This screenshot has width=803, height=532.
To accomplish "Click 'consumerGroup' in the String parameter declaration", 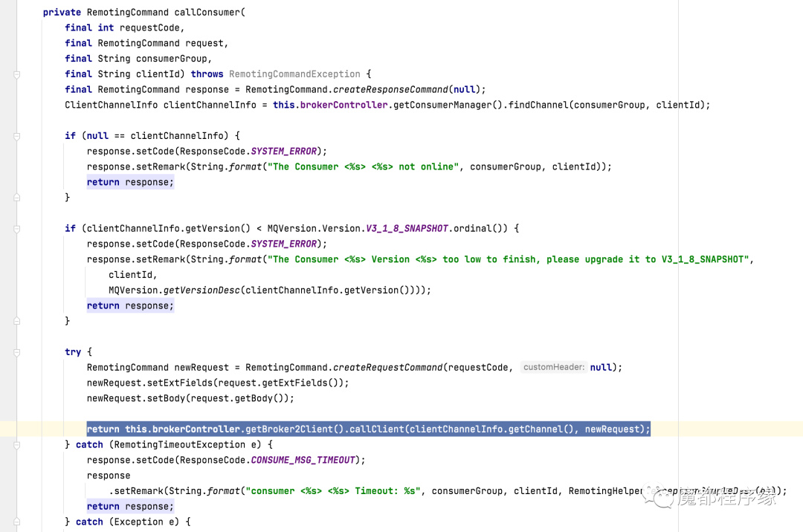I will tap(172, 59).
